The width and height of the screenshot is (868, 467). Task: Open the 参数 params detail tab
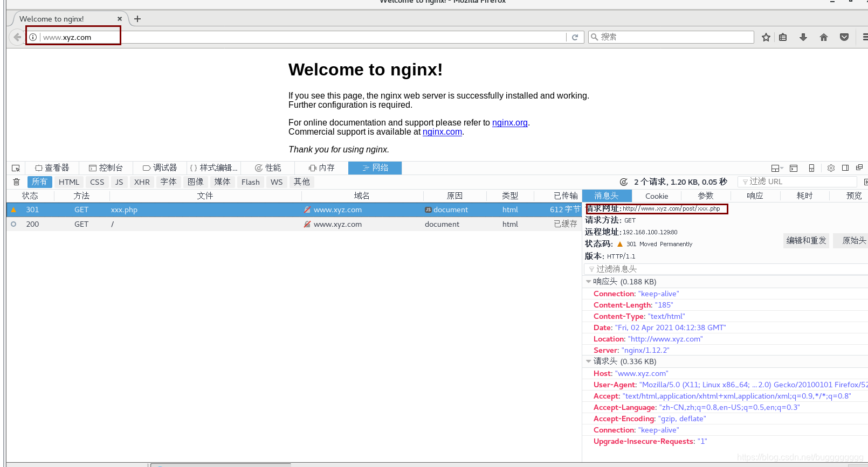(706, 196)
